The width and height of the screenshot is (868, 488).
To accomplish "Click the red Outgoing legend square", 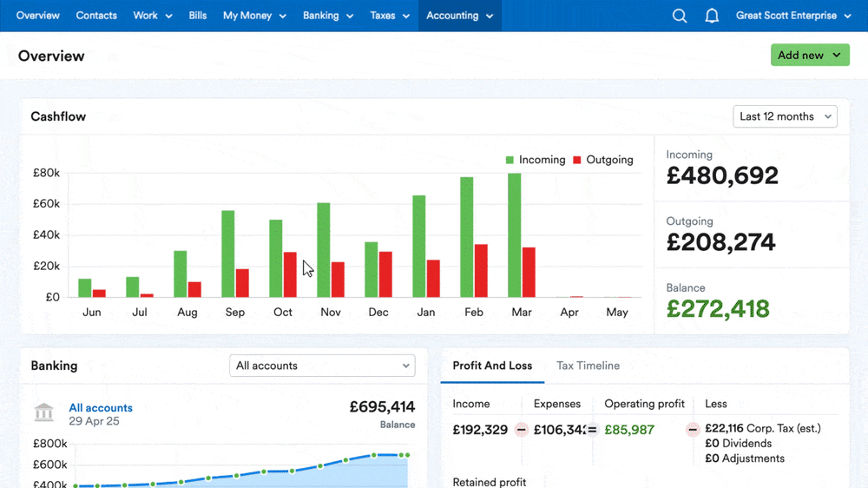I will coord(577,161).
